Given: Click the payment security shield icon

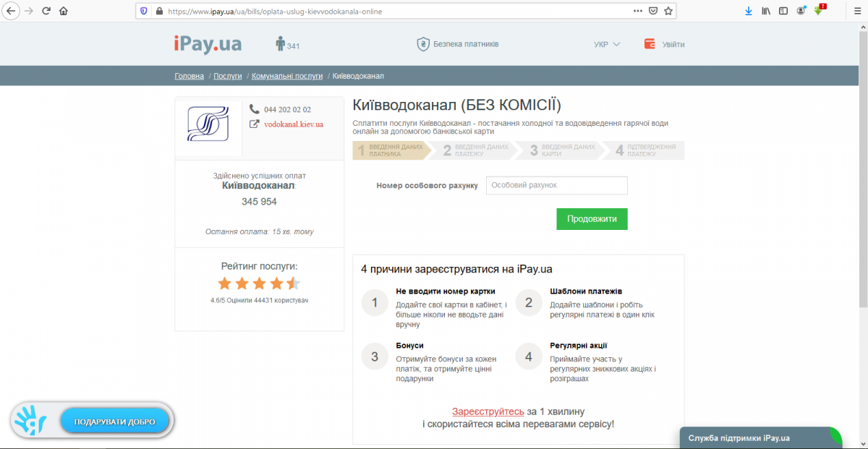Looking at the screenshot, I should tap(423, 44).
